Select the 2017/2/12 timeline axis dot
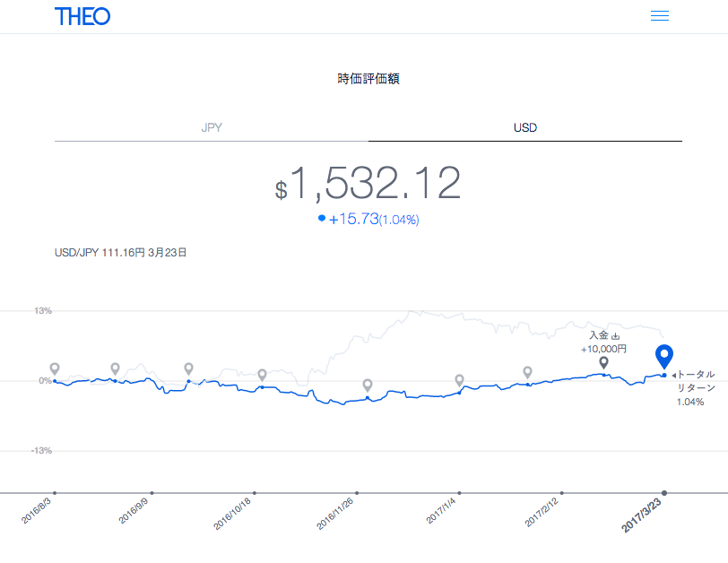The image size is (728, 563). (562, 493)
